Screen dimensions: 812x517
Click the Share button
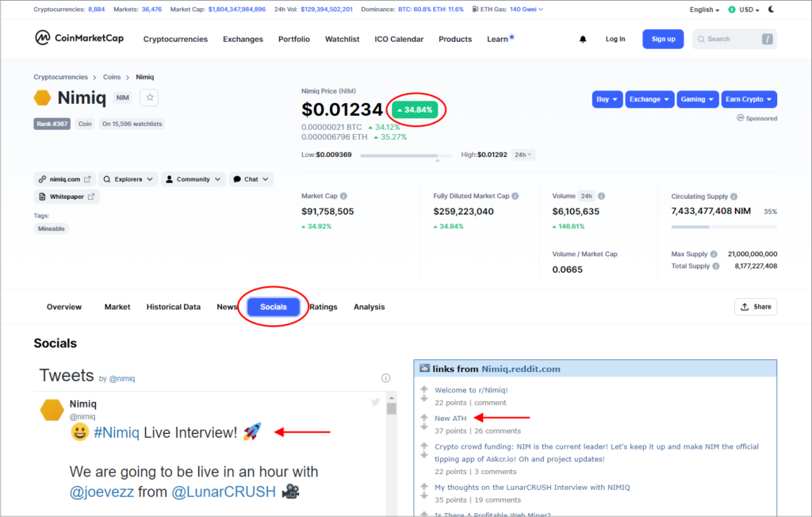(756, 307)
